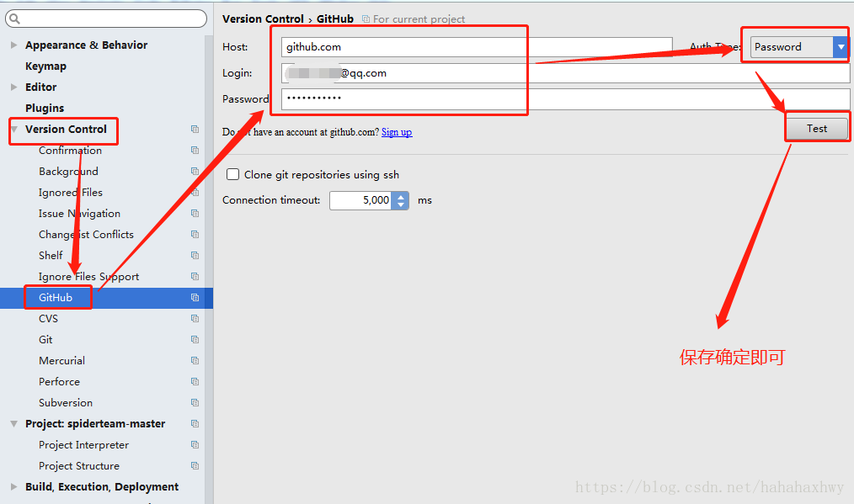The image size is (854, 504).
Task: Click project-level icon beside Ignore Files Support
Action: click(195, 277)
